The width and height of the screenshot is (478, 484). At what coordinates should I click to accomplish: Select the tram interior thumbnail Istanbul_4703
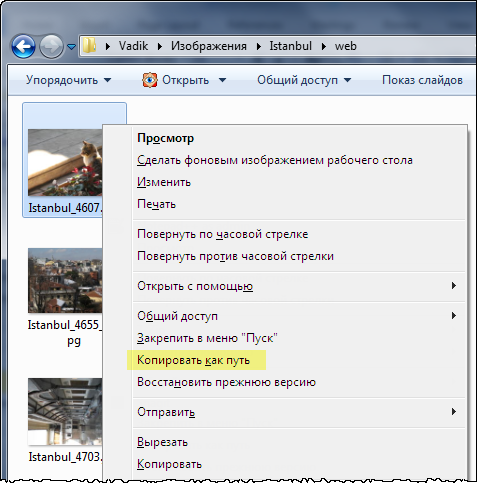click(x=65, y=411)
